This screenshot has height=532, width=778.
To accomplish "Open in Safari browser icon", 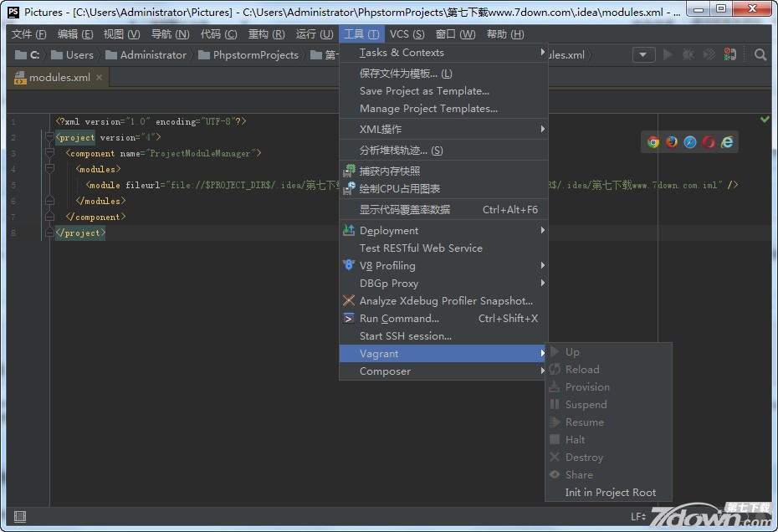I will point(690,142).
